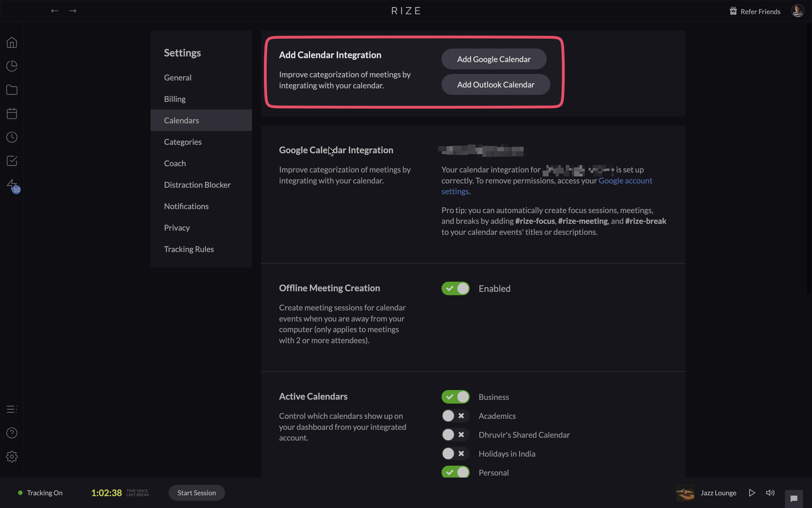This screenshot has width=812, height=508.
Task: Click the Settings panel heading
Action: point(182,53)
